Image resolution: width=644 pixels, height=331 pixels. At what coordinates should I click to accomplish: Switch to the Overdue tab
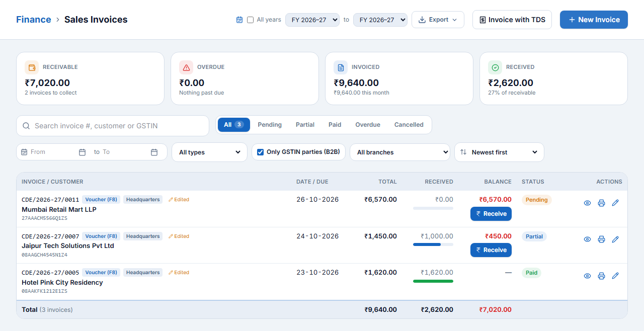[368, 125]
